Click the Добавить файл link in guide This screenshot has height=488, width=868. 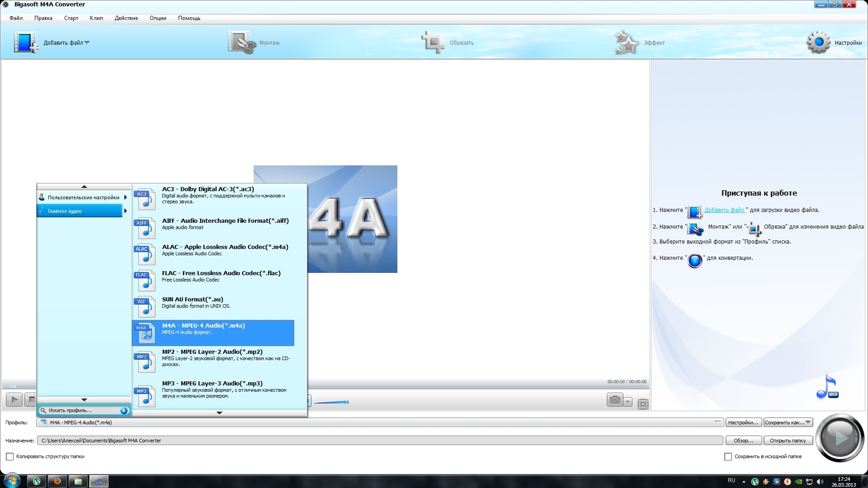(x=724, y=210)
